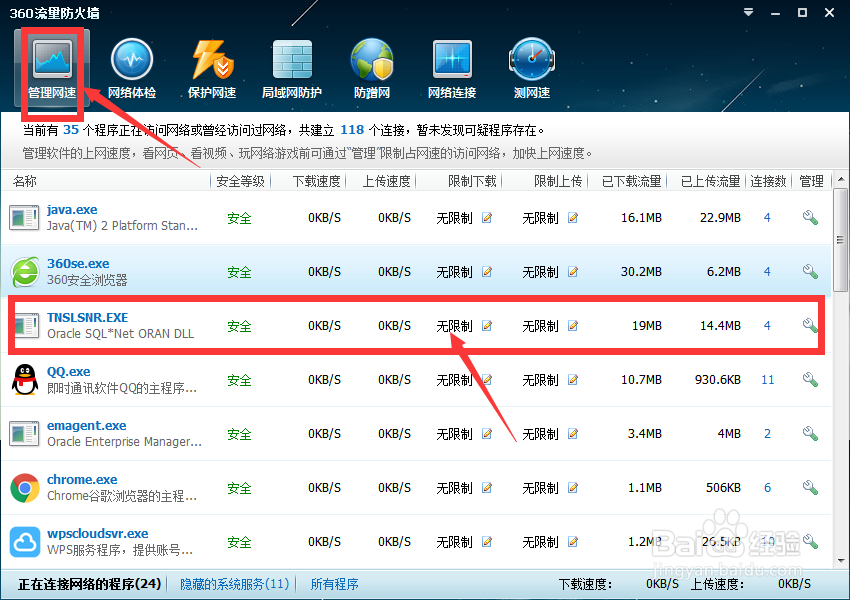Edit upload limit for java.exe
The width and height of the screenshot is (850, 600).
point(573,218)
